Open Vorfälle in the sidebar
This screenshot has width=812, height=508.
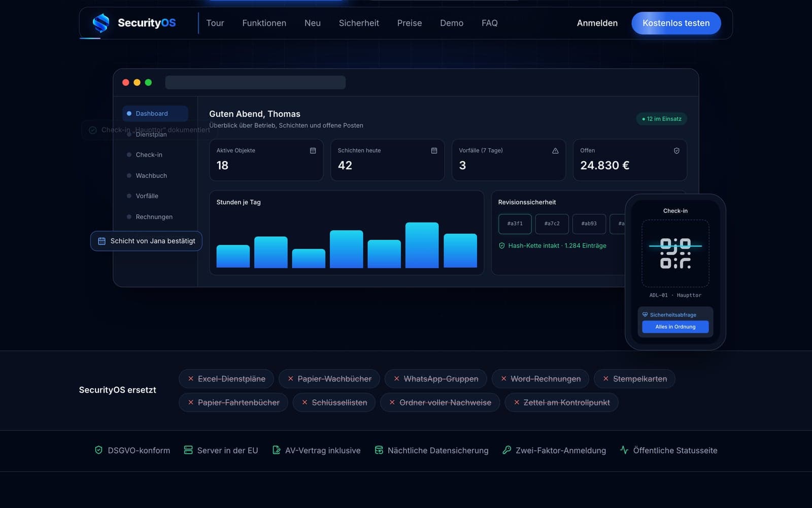[155, 196]
